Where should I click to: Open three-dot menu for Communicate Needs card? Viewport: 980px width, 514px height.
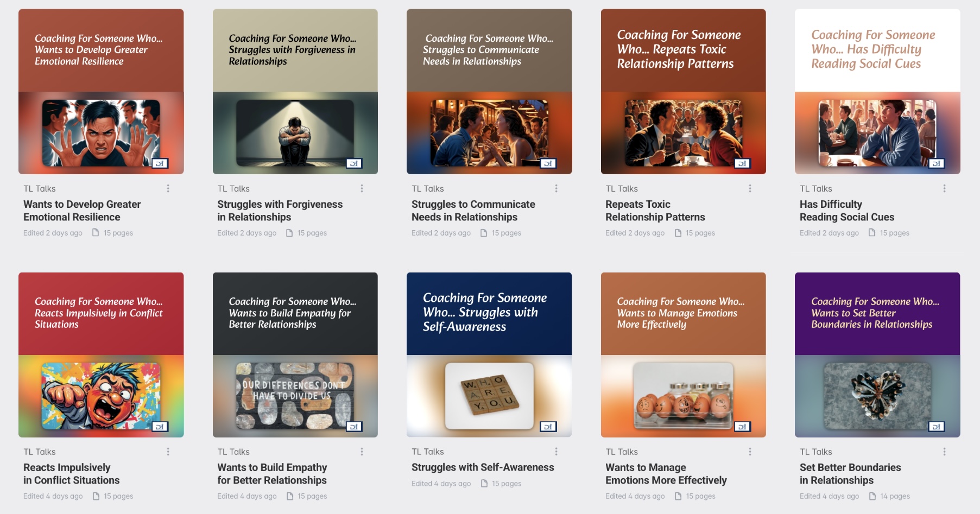pos(556,188)
